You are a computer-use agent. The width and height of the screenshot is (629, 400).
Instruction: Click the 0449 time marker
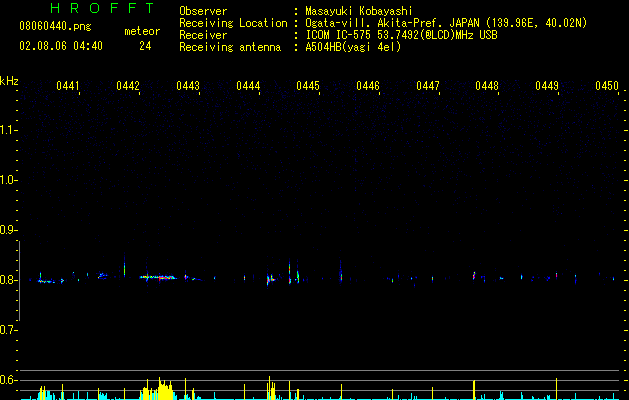coord(547,86)
